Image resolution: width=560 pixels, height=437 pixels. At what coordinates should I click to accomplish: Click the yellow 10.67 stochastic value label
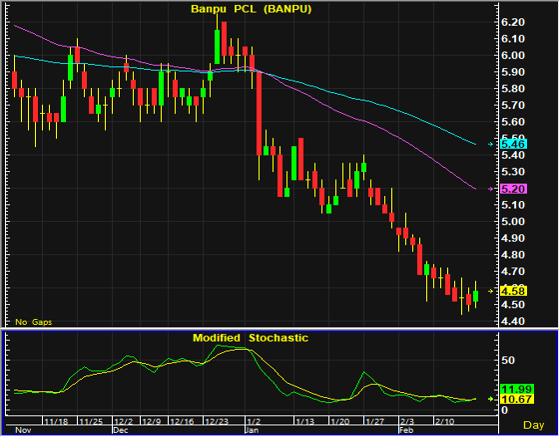point(517,399)
